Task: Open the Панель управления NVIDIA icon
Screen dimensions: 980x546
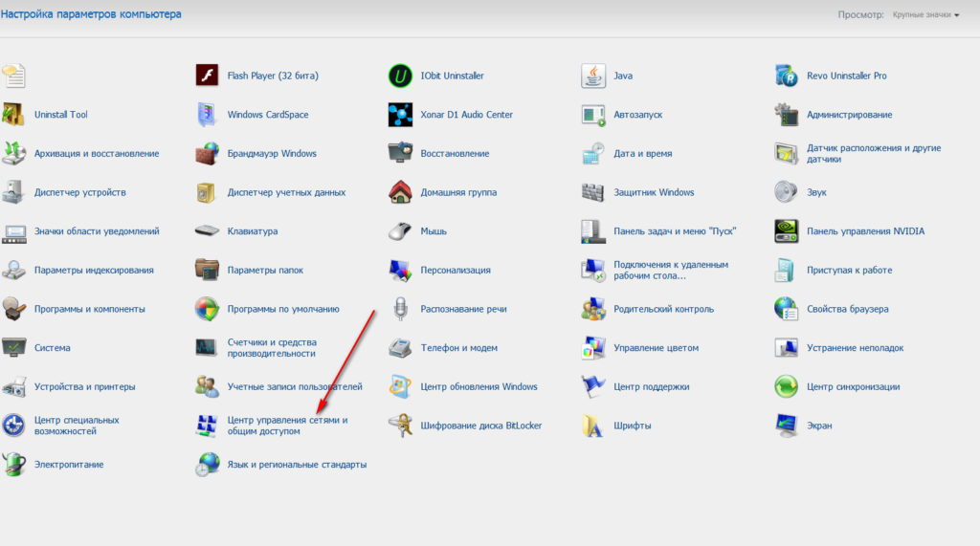Action: pos(787,231)
